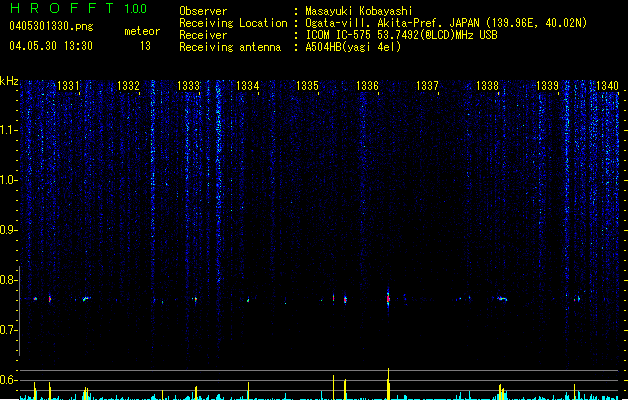Click the kHz axis unit label

click(9, 81)
